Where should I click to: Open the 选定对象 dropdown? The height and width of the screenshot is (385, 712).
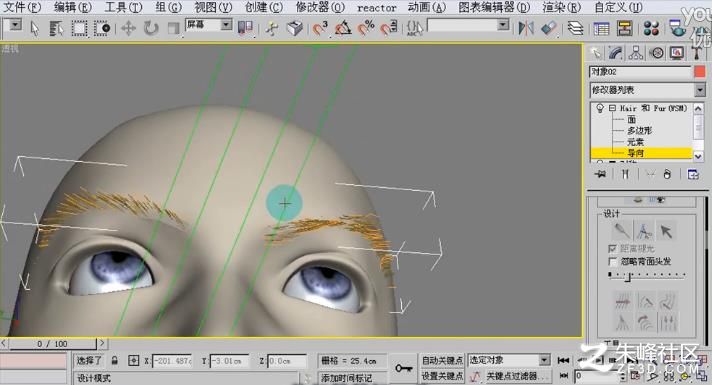[x=544, y=360]
